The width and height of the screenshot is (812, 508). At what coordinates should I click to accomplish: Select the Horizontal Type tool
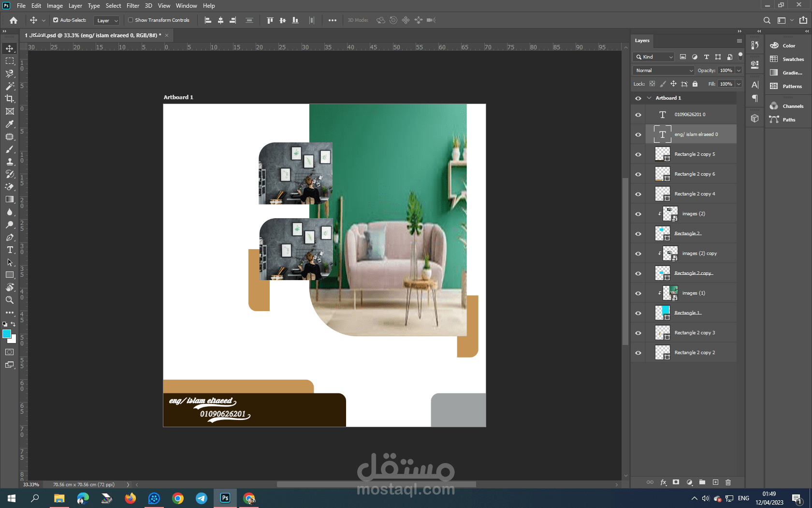click(10, 250)
